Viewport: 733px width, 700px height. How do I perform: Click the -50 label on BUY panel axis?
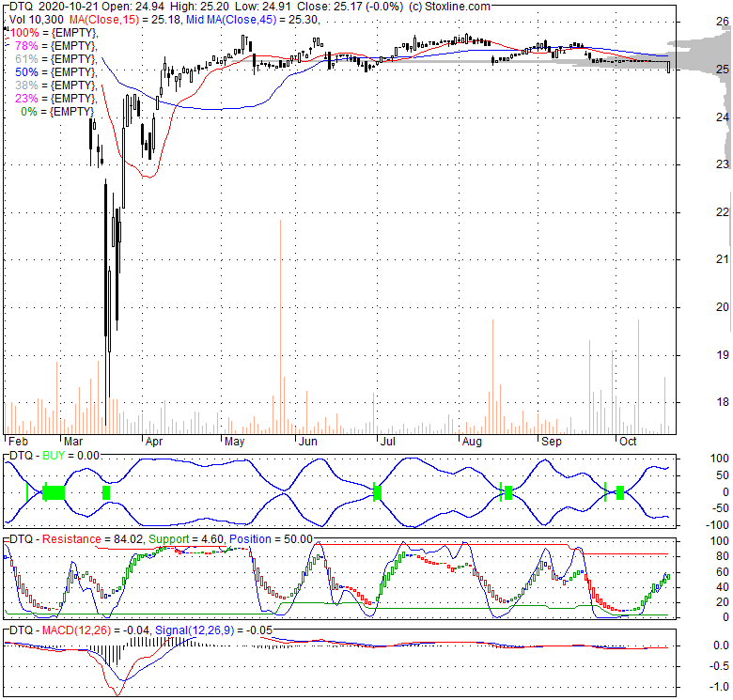click(x=720, y=508)
